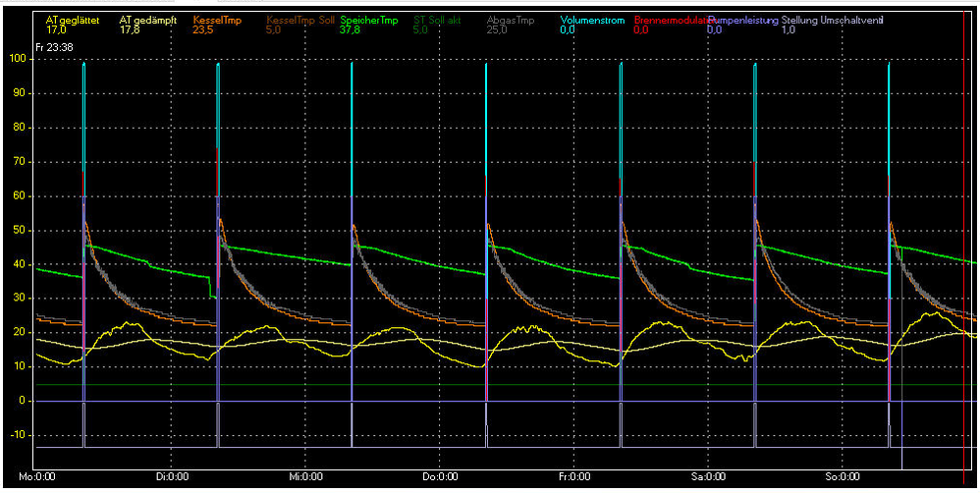
Task: Click the red Brennermodulation legend label
Action: tap(671, 20)
